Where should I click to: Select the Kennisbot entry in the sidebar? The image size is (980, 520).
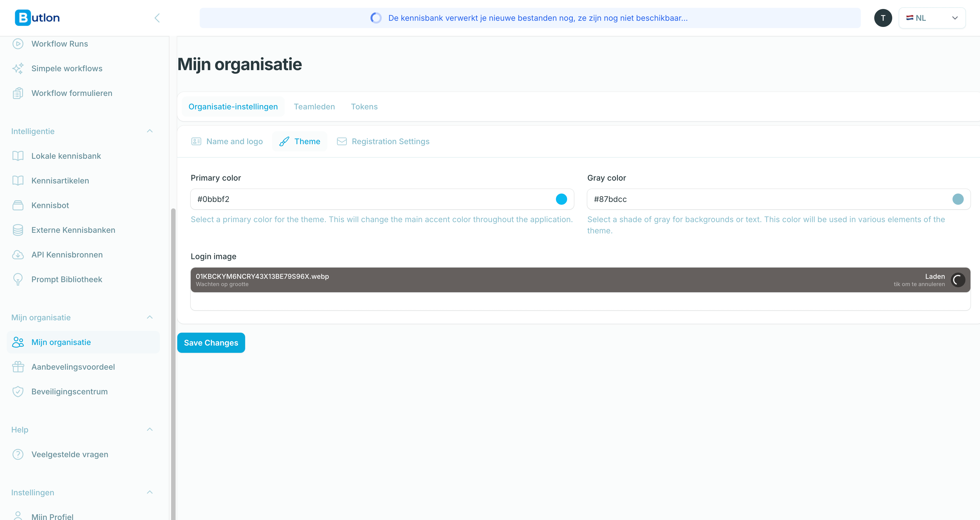point(51,205)
